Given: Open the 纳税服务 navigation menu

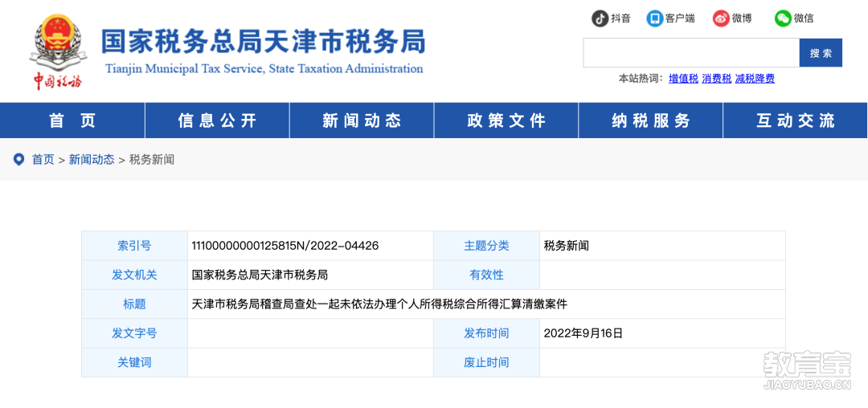Looking at the screenshot, I should pos(650,120).
